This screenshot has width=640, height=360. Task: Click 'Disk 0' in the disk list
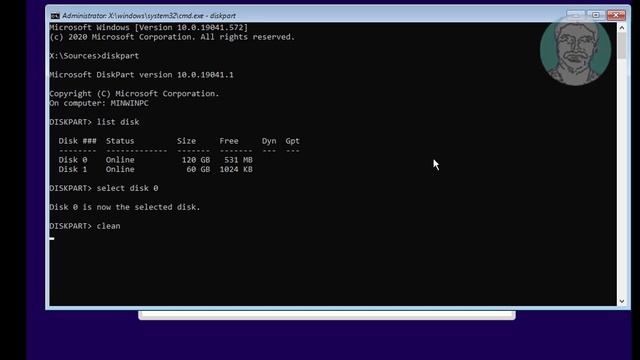(73, 160)
